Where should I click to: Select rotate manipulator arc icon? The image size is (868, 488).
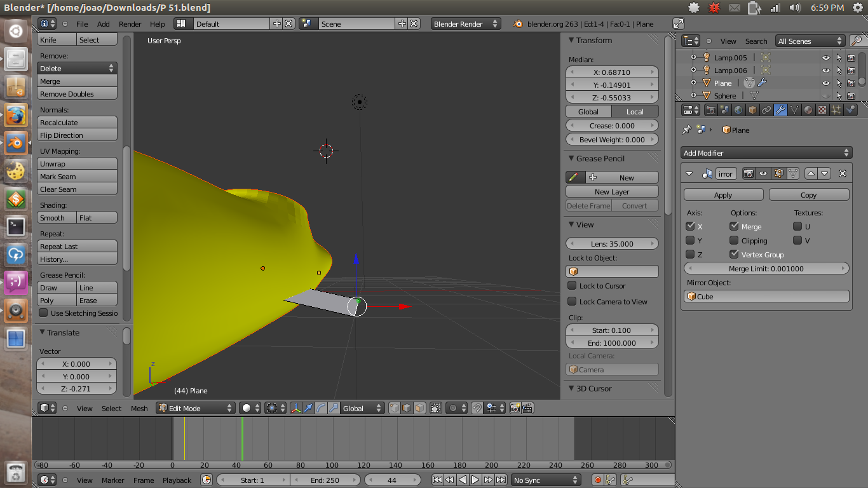click(321, 408)
